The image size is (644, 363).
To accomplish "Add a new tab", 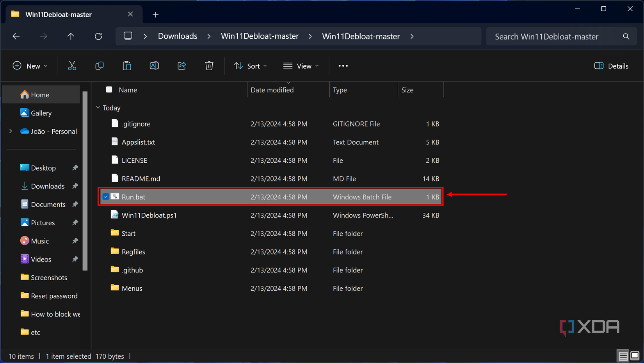I will 156,15.
